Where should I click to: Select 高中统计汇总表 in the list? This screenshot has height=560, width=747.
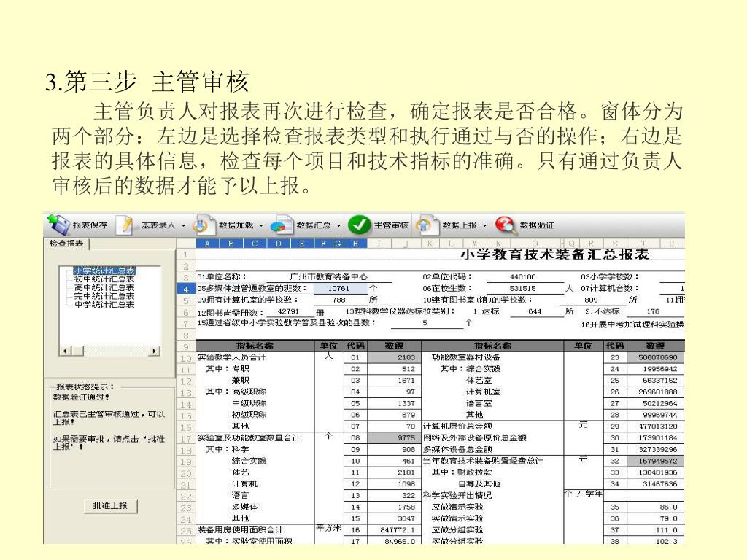pos(104,287)
